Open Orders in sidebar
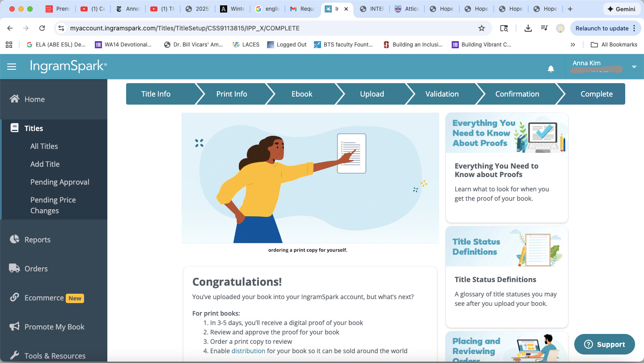 coord(36,269)
